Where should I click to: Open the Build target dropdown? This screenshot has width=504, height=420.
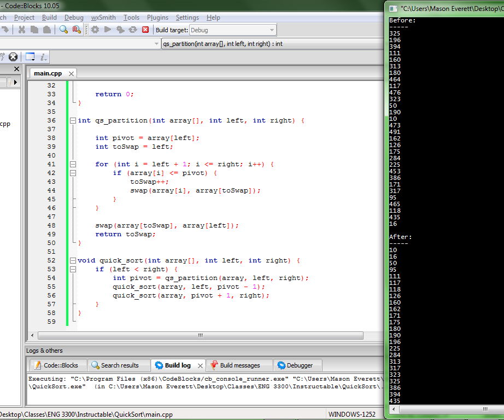(272, 30)
